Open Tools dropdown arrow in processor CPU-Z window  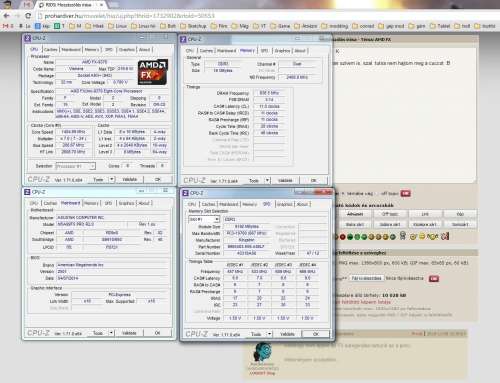[112, 179]
